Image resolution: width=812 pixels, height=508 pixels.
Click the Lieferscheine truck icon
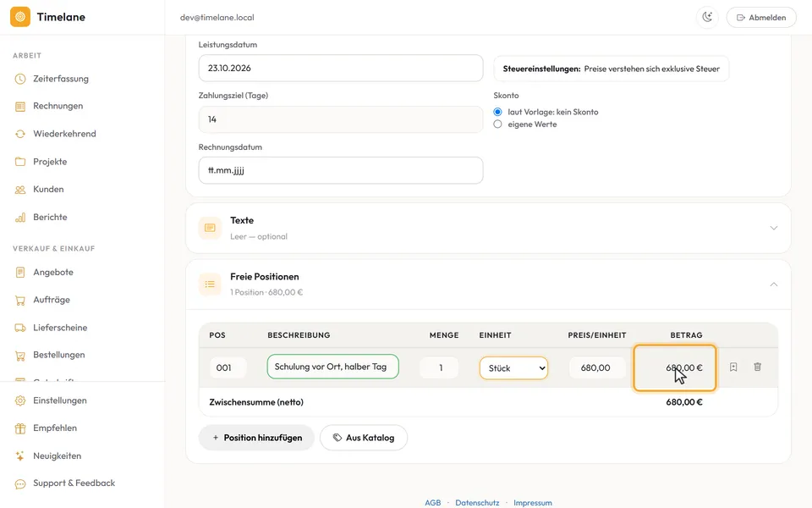coord(20,328)
